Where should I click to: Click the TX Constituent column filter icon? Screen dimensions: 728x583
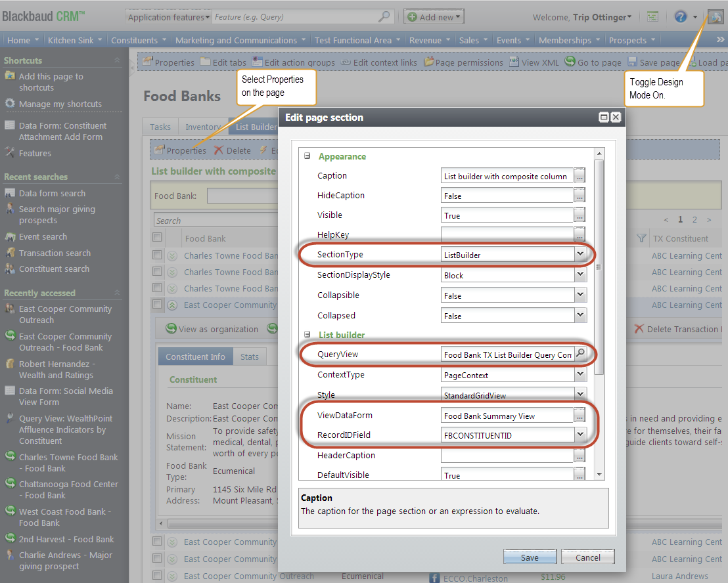point(642,238)
